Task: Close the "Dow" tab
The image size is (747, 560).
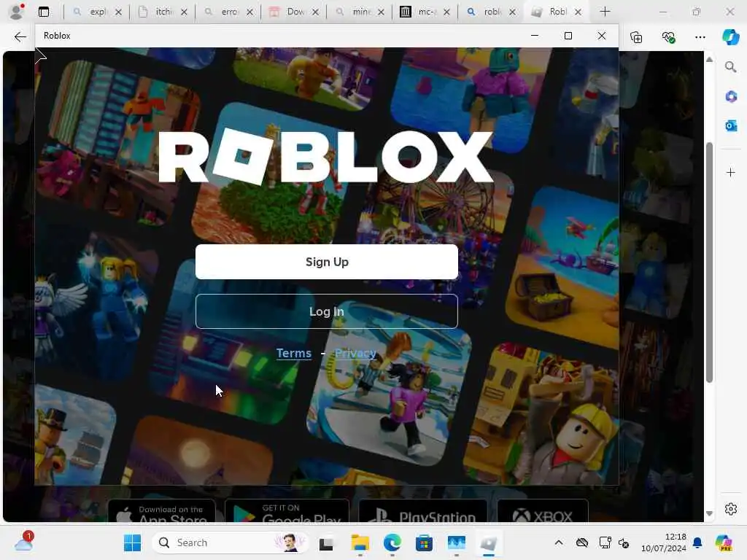Action: pos(315,12)
